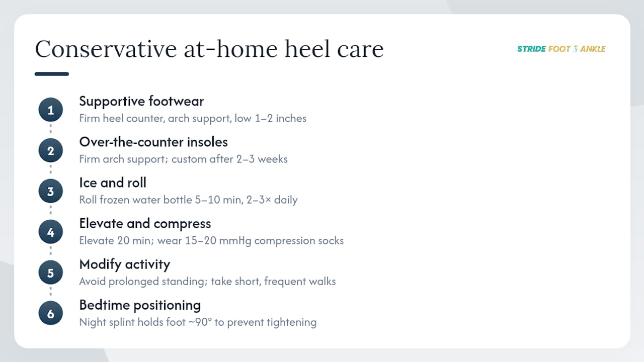
Task: Click the foot icon in Stride logo
Action: click(575, 49)
